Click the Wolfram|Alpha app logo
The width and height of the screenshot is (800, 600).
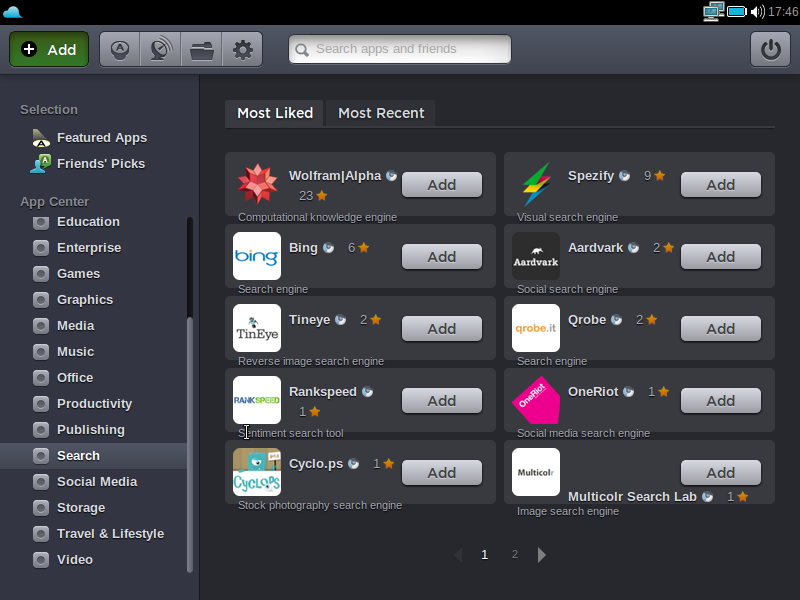click(257, 184)
